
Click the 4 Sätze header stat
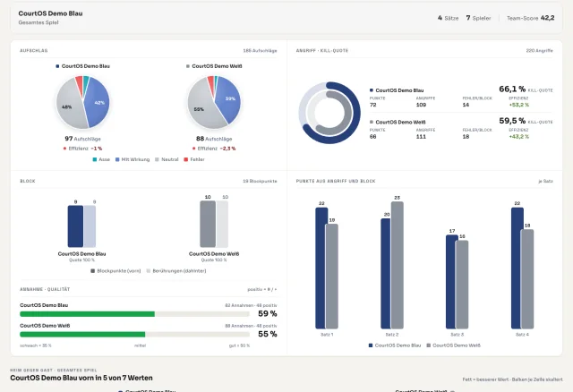tap(448, 18)
